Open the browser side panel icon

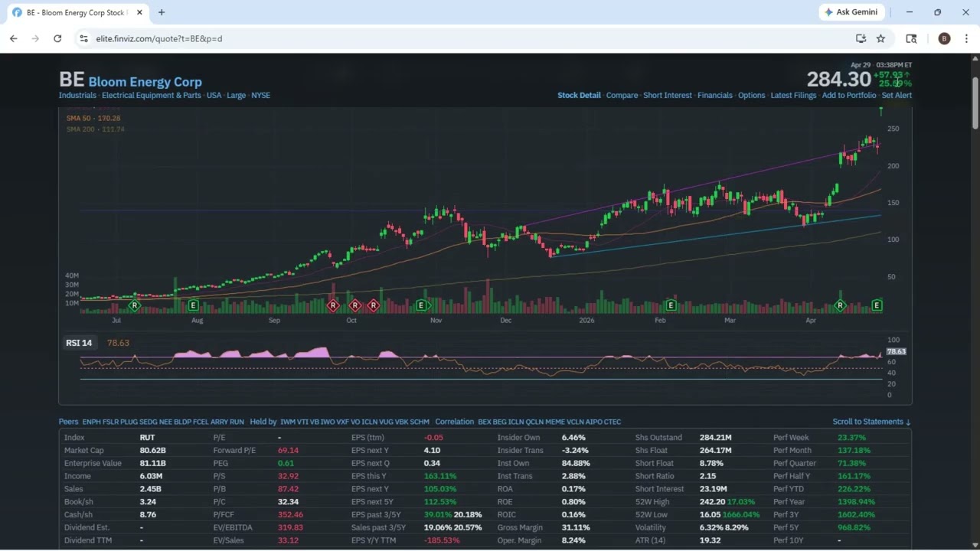[911, 38]
